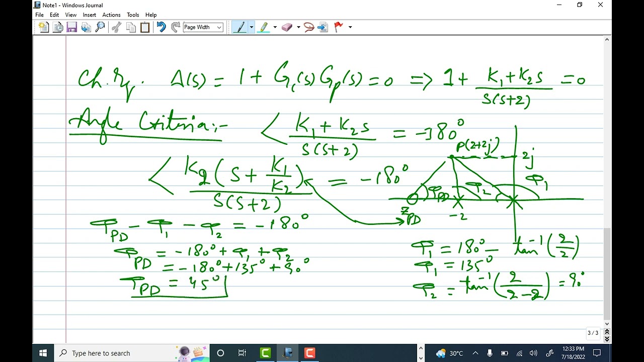Open the Tools menu
The image size is (644, 362).
[x=133, y=15]
